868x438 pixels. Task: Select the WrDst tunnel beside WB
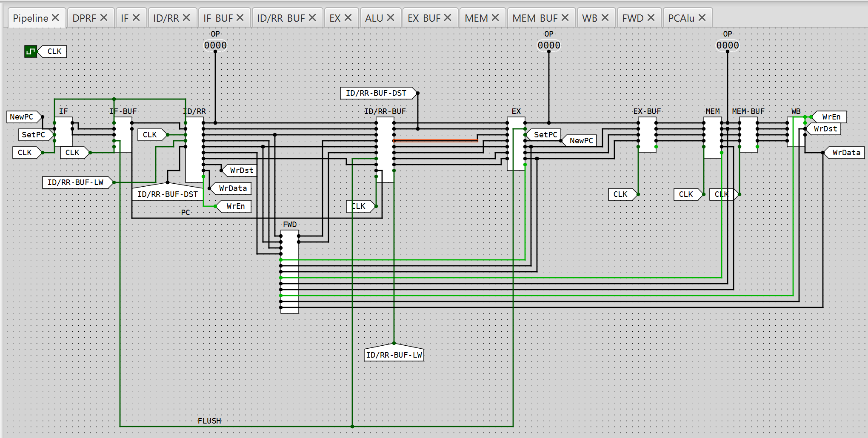point(823,129)
